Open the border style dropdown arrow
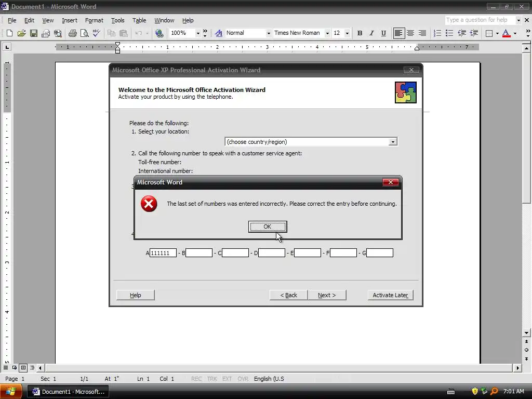Image resolution: width=532 pixels, height=399 pixels. coord(497,33)
